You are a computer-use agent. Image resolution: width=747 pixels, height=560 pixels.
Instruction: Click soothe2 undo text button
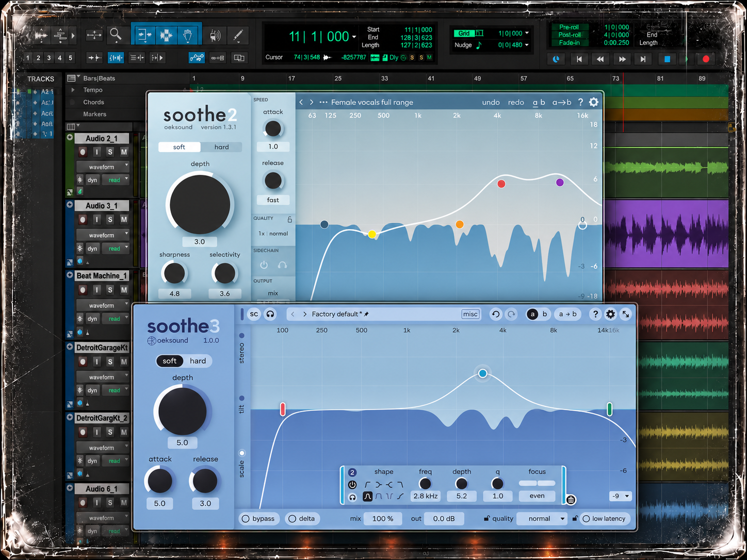pyautogui.click(x=491, y=102)
